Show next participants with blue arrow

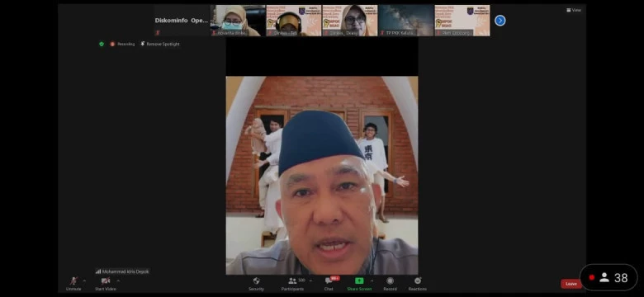click(500, 21)
